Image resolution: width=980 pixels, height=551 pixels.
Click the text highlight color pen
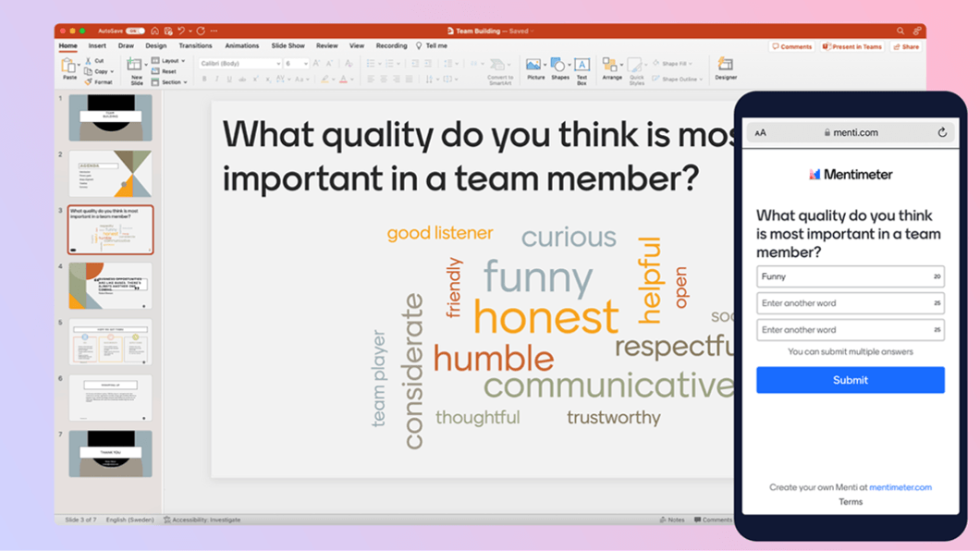(325, 80)
